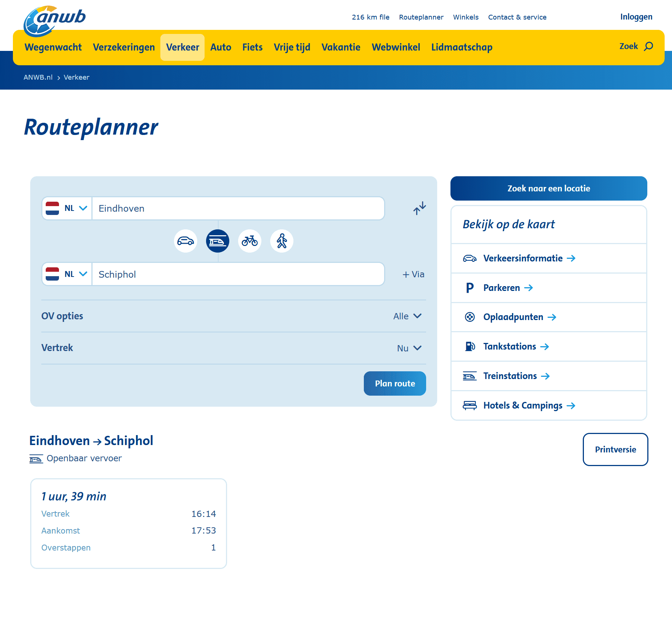Open Wegenwacht menu
The image size is (672, 639).
tap(53, 47)
